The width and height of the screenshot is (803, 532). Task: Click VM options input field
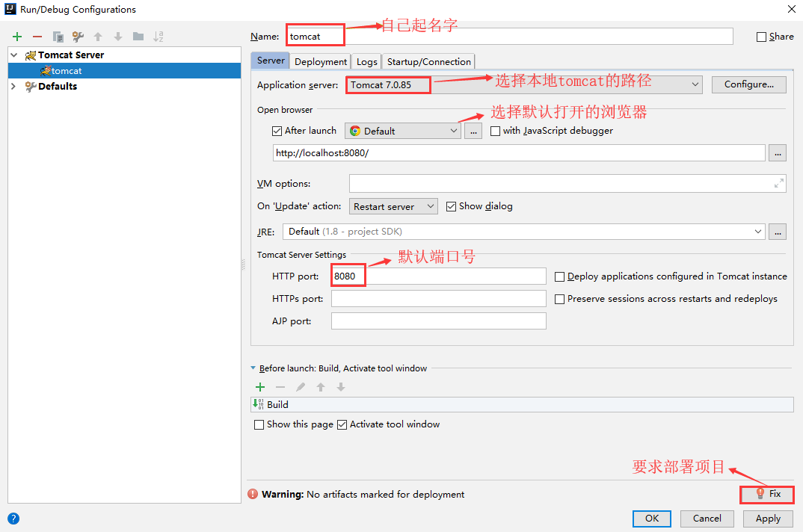[567, 183]
